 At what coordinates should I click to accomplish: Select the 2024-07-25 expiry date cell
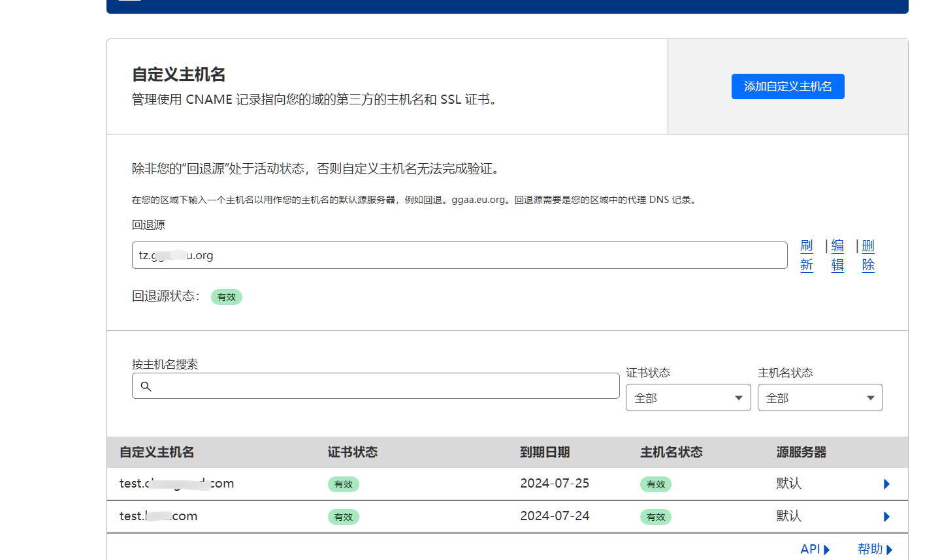pos(555,484)
